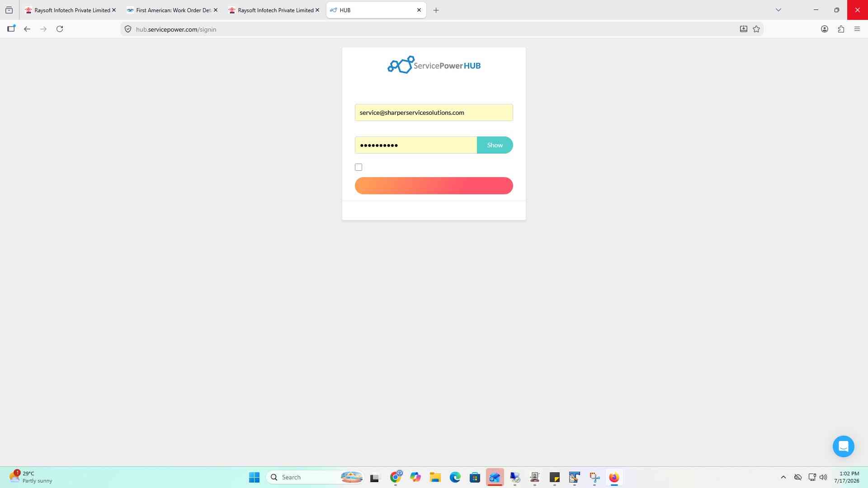Image resolution: width=868 pixels, height=488 pixels.
Task: Open the chat support bubble icon
Action: pyautogui.click(x=843, y=446)
